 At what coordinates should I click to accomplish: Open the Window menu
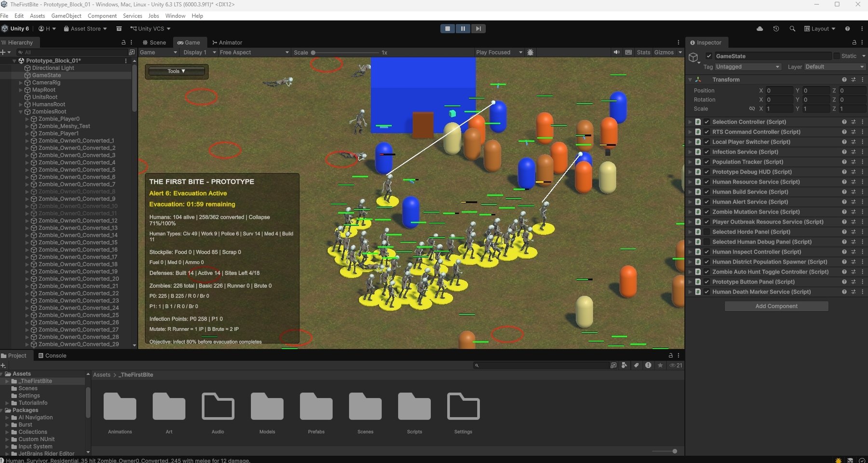point(175,15)
